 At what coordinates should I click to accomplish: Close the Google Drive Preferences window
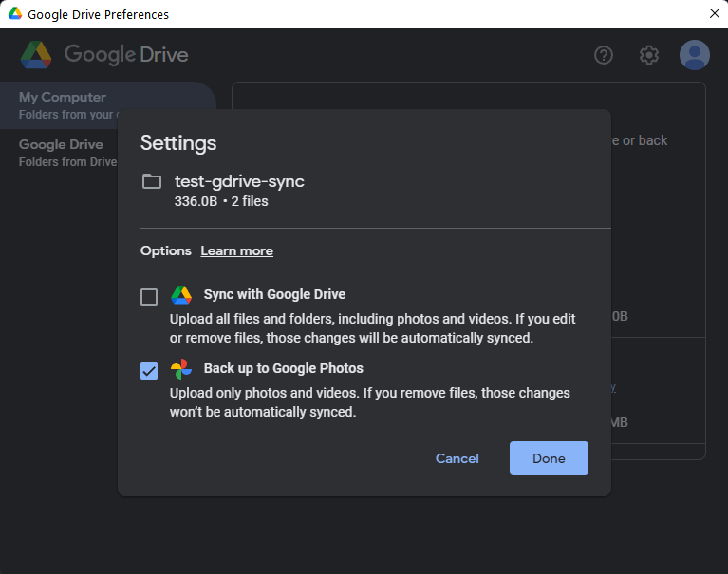[x=715, y=13]
